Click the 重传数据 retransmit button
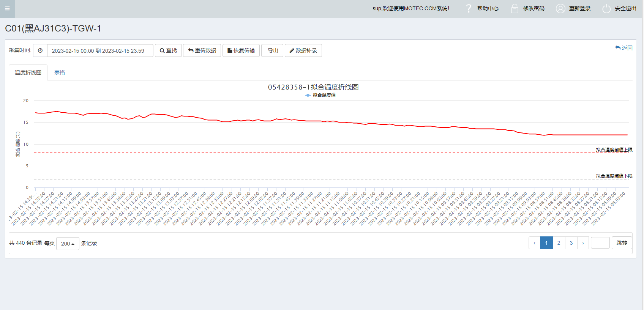644x310 pixels. (x=202, y=50)
